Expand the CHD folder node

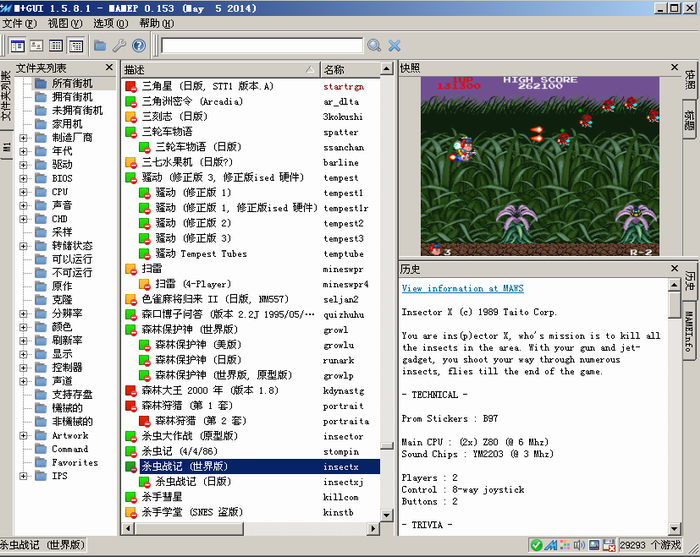pos(23,219)
